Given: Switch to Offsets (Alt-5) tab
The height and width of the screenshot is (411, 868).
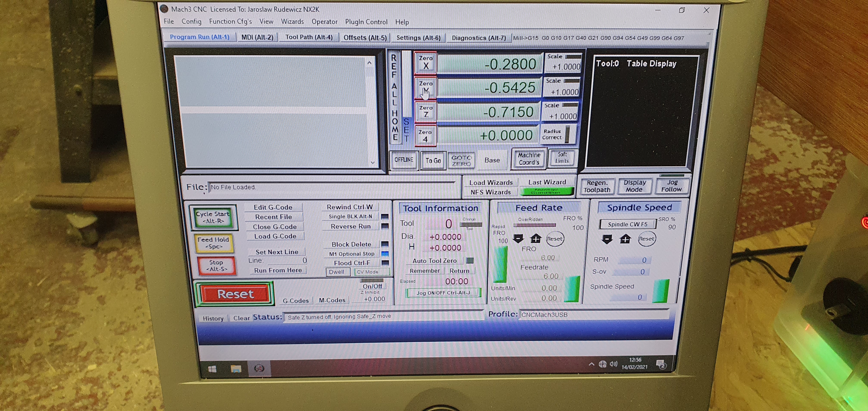Looking at the screenshot, I should tap(365, 37).
